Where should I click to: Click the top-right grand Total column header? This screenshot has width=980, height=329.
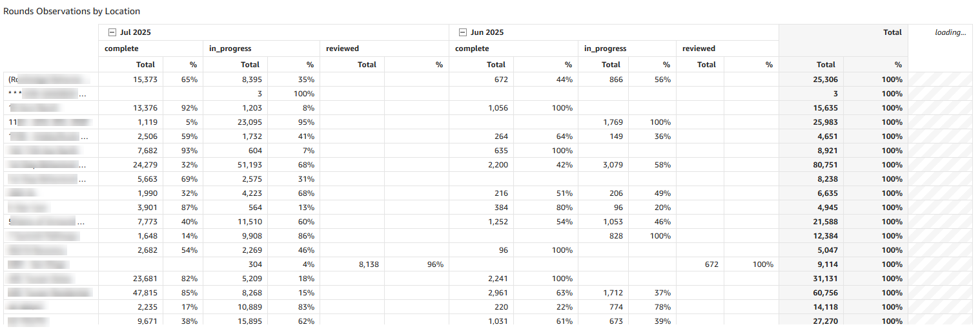pos(892,32)
